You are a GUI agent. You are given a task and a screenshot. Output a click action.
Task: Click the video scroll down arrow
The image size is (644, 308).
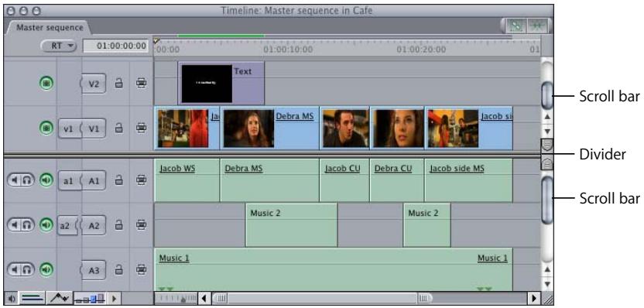[x=547, y=132]
